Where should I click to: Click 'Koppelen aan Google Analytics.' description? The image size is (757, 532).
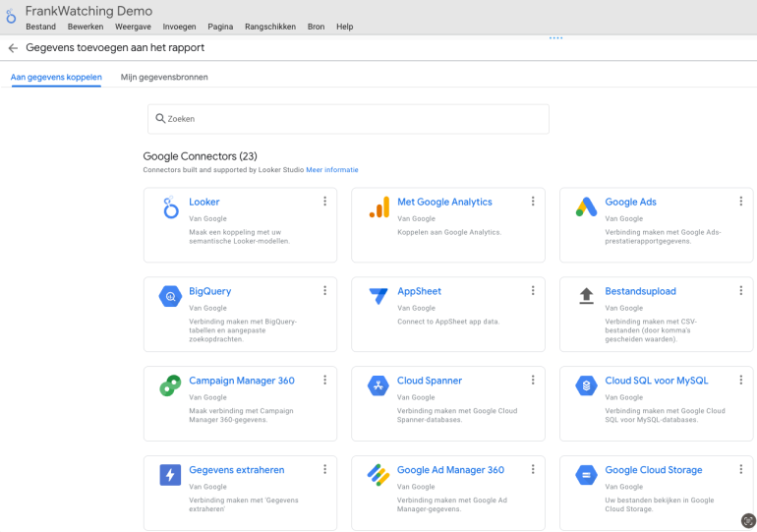[x=449, y=232]
